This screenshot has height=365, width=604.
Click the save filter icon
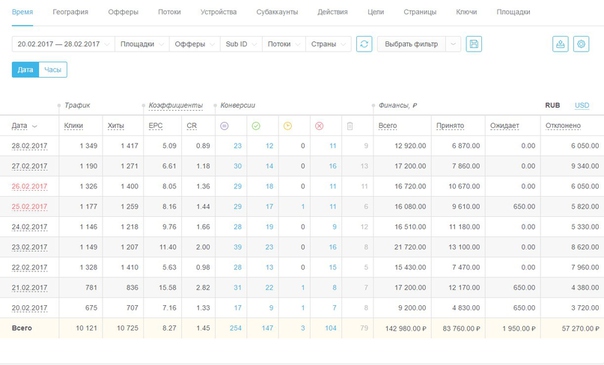coord(474,44)
